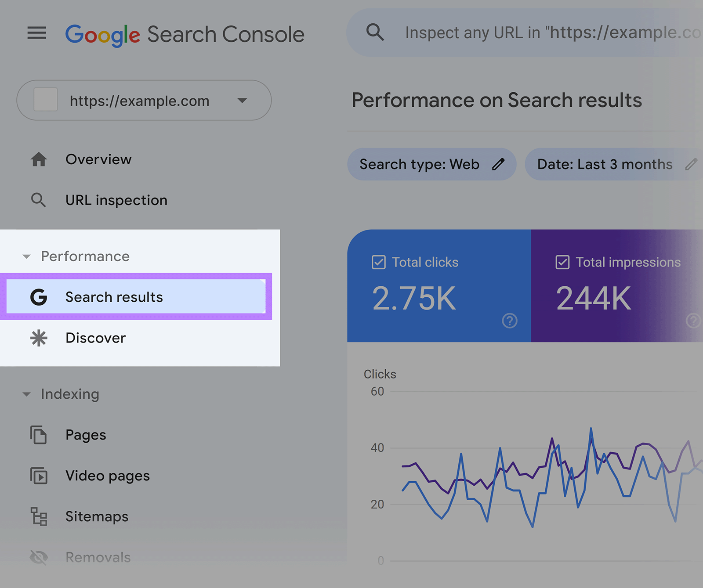Image resolution: width=703 pixels, height=588 pixels.
Task: Collapse the Performance section
Action: click(26, 256)
